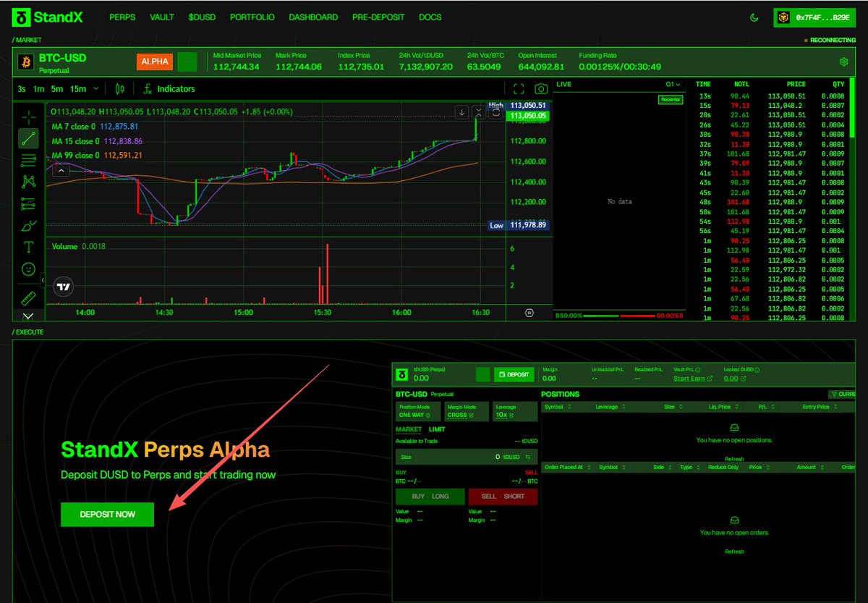The width and height of the screenshot is (868, 603).
Task: Select the 3s chart interval
Action: coord(22,89)
